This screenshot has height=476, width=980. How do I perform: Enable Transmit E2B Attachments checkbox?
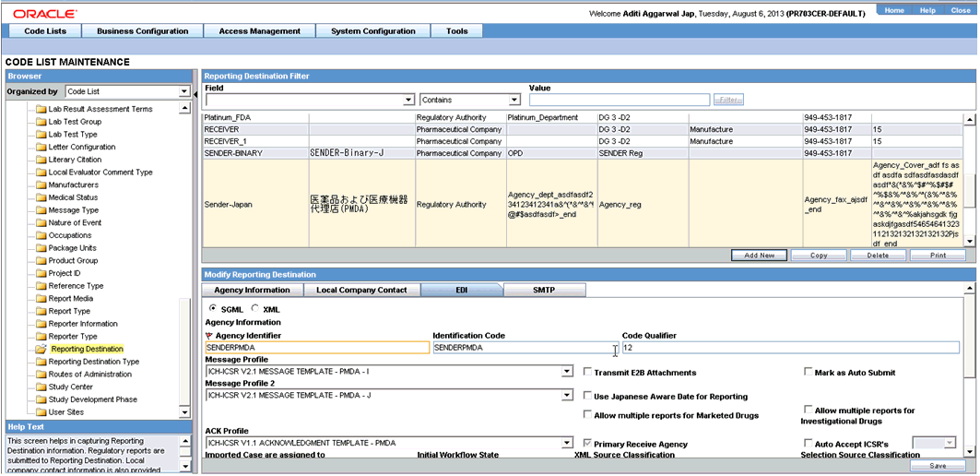(588, 373)
